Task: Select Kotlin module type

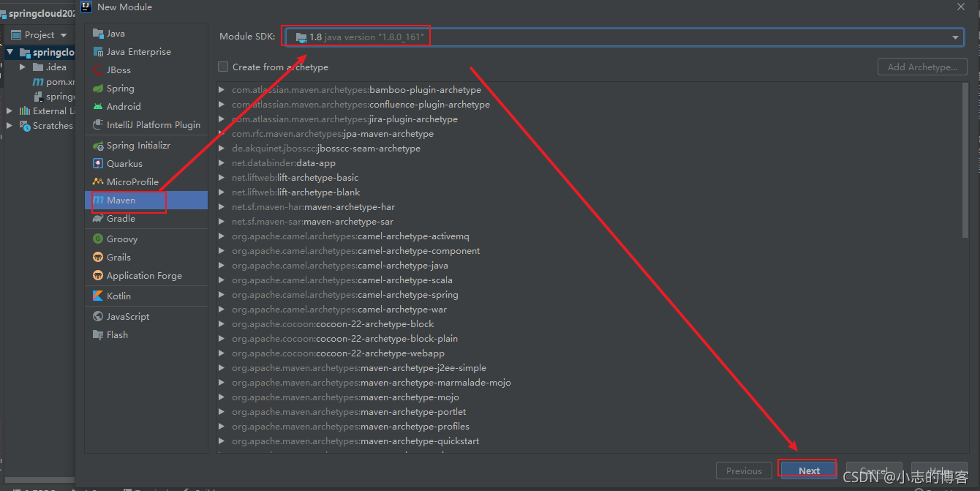Action: coord(146,296)
